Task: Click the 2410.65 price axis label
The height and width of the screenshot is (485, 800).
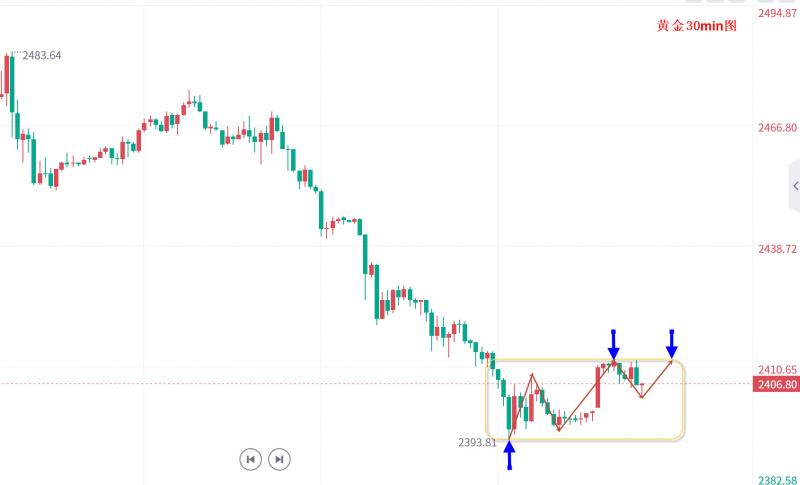Action: 777,369
